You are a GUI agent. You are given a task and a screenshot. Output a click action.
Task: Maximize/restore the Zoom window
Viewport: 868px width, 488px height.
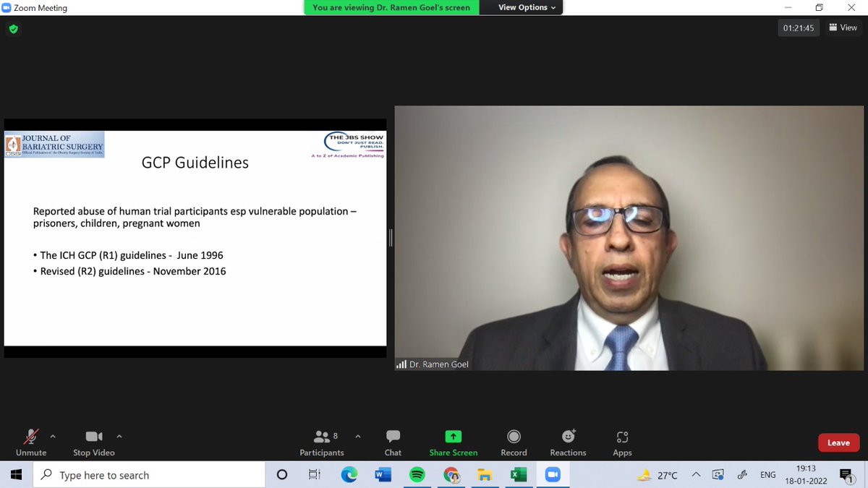[820, 7]
